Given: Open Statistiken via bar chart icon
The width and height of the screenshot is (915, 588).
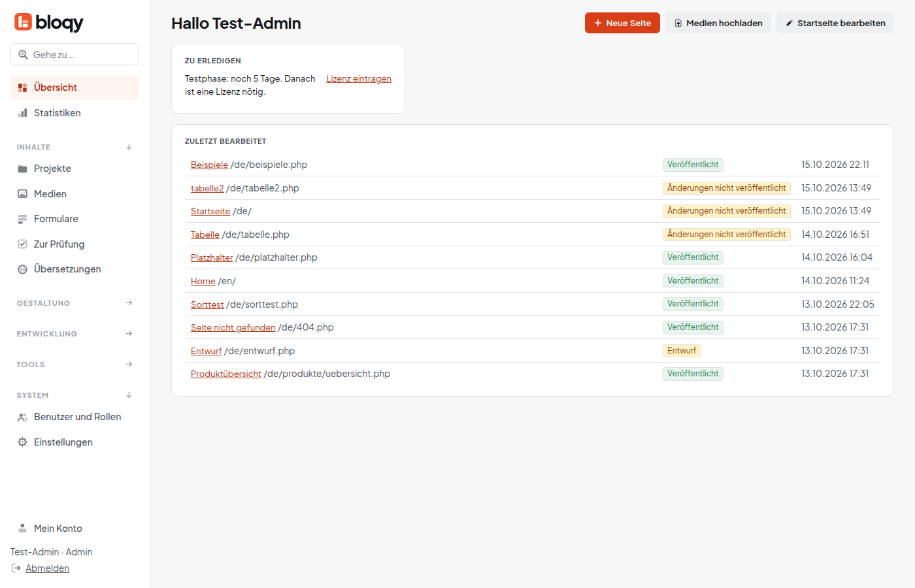Looking at the screenshot, I should tap(22, 113).
